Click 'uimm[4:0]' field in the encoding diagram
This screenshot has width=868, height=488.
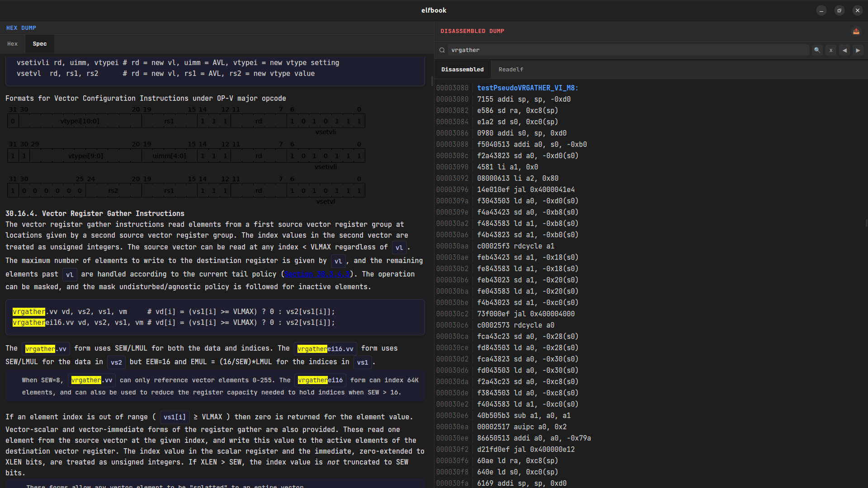169,156
